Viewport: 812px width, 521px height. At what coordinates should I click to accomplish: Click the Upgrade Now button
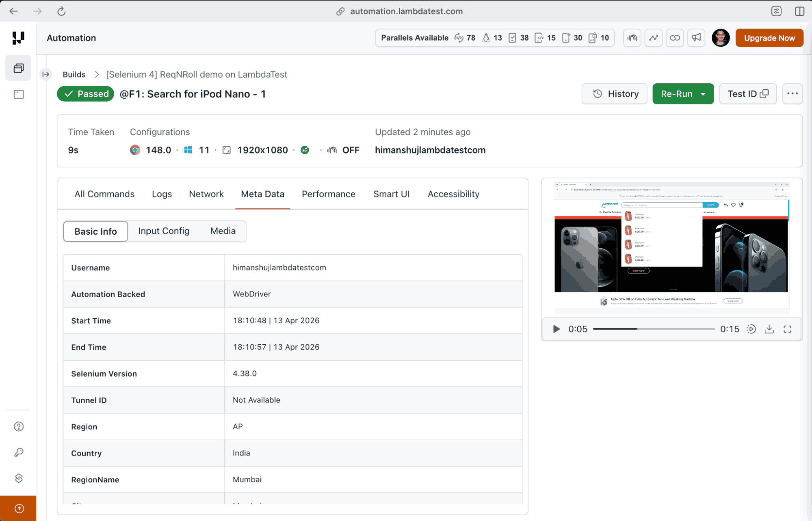click(x=769, y=38)
